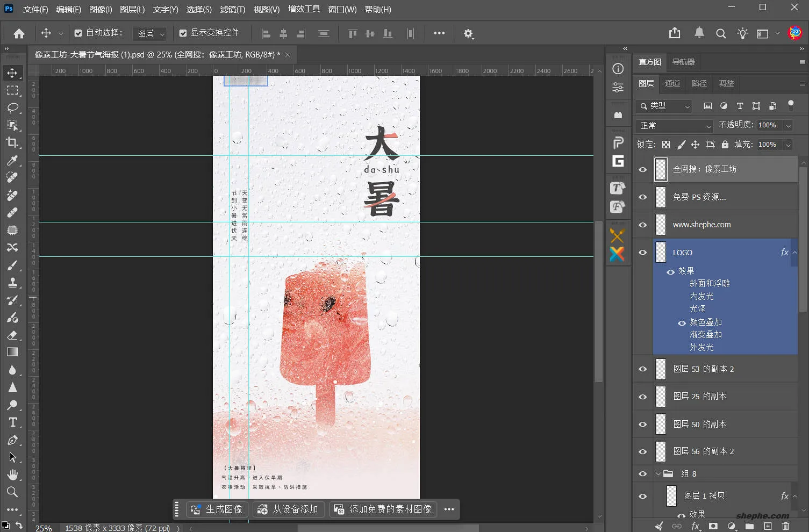Click the canvas vertical scrollbar thumb

click(598, 301)
